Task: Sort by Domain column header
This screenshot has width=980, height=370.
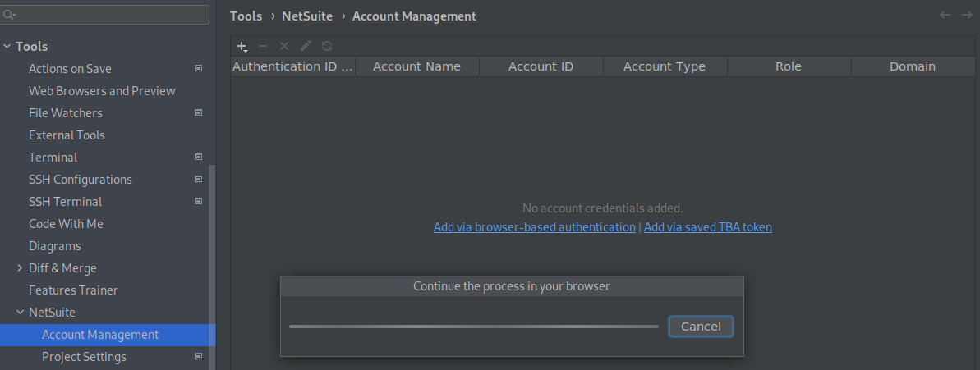Action: tap(913, 66)
